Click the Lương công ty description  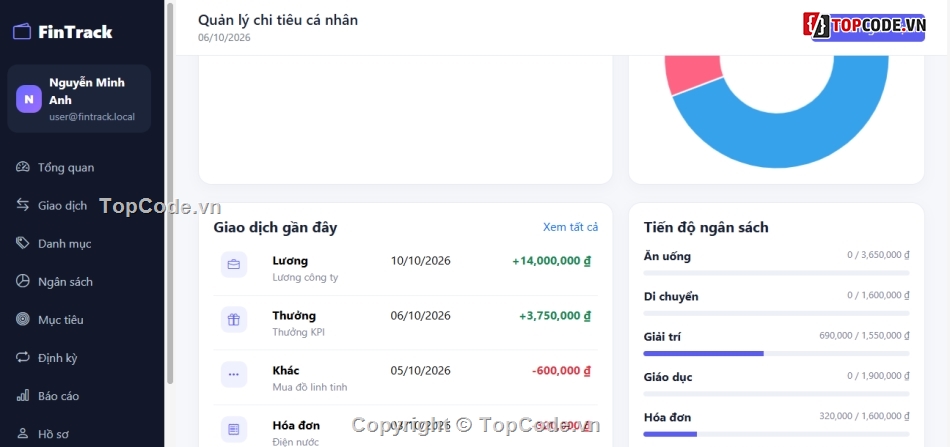pos(305,277)
